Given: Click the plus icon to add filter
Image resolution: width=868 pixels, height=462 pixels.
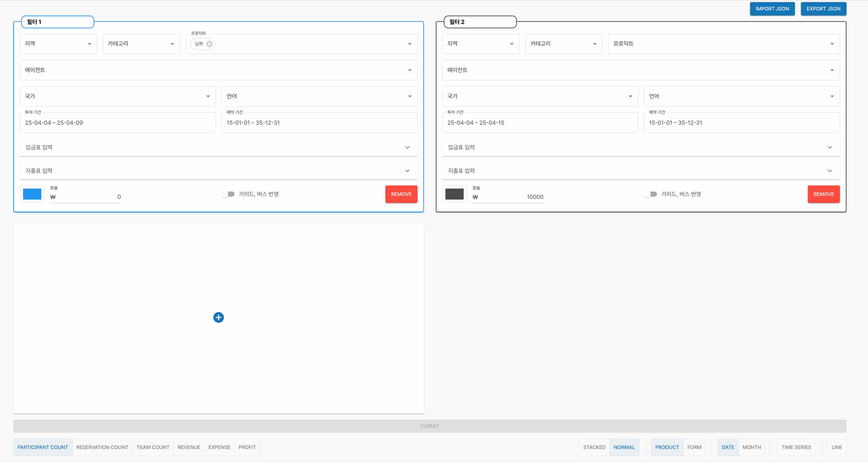Looking at the screenshot, I should [x=219, y=317].
